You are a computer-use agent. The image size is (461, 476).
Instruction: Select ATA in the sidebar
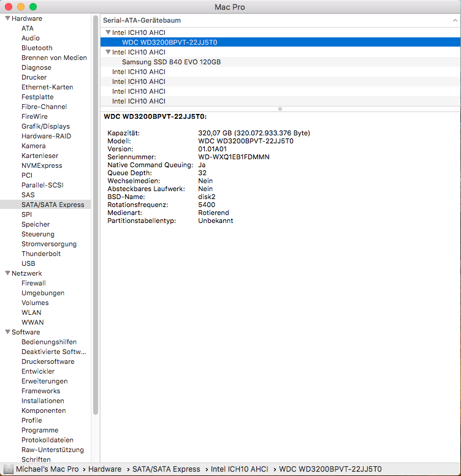click(x=28, y=28)
